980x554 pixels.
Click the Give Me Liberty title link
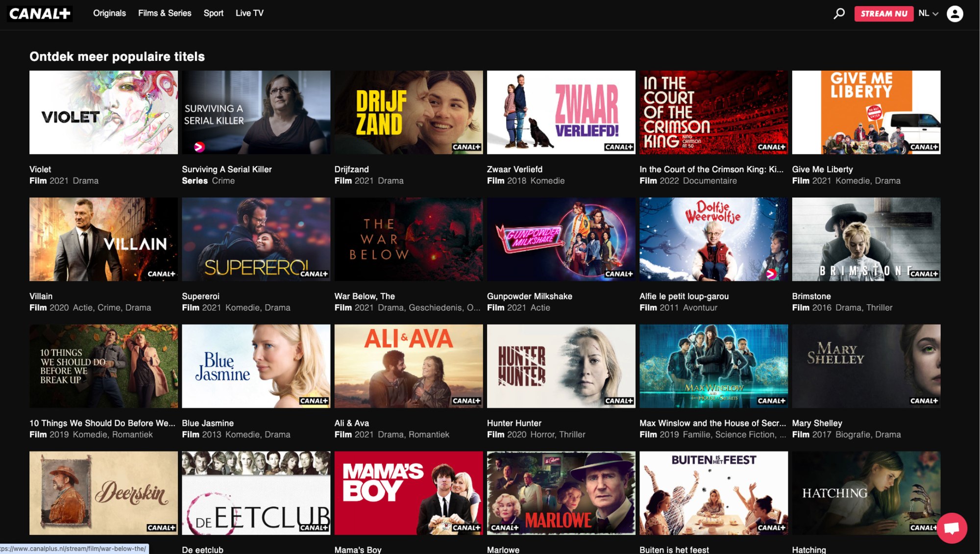coord(823,169)
